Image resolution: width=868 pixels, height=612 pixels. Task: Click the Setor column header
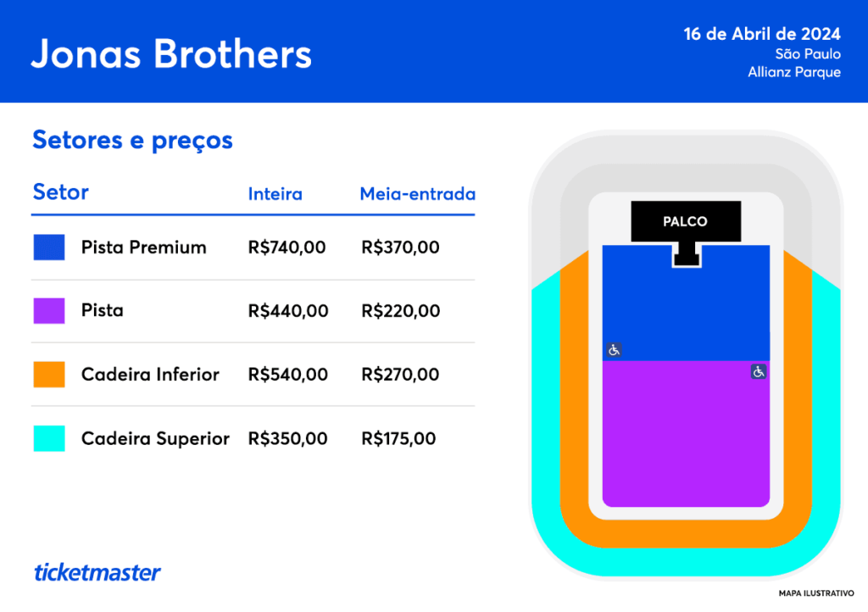point(60,192)
